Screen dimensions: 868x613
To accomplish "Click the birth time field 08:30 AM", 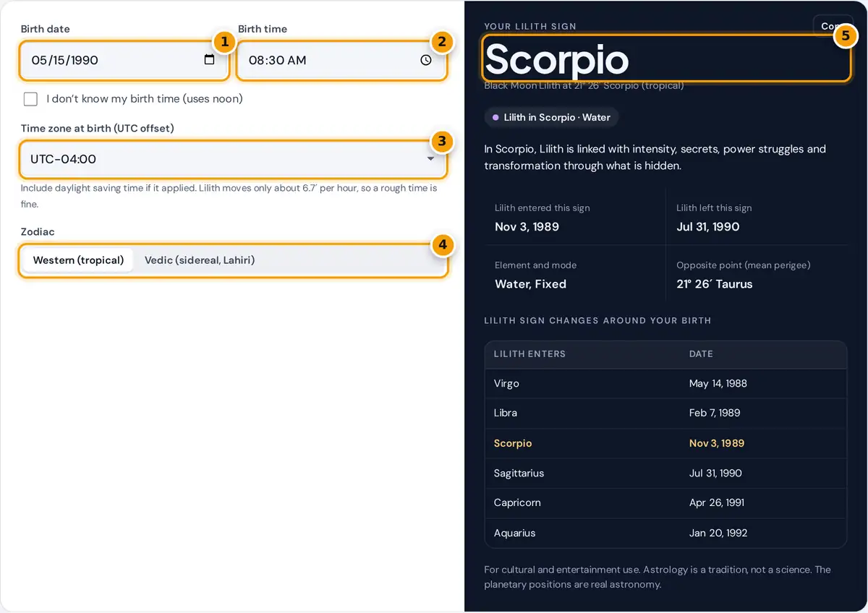I will 341,60.
